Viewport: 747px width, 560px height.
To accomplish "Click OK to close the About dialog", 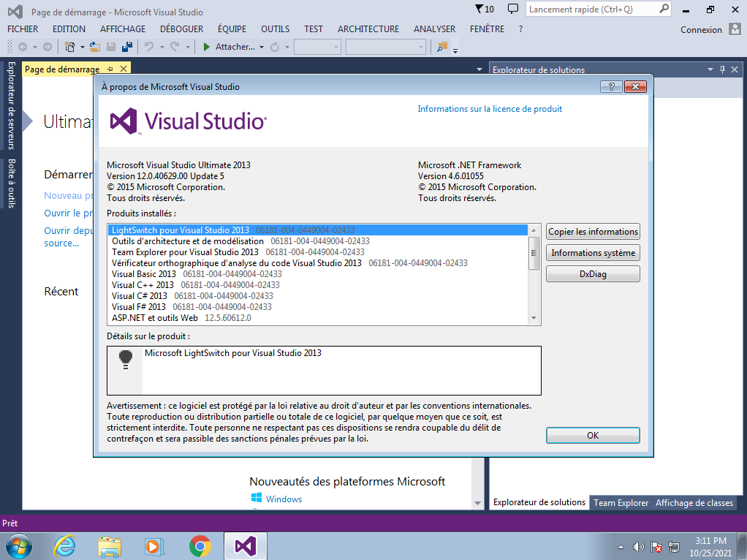I will 593,435.
